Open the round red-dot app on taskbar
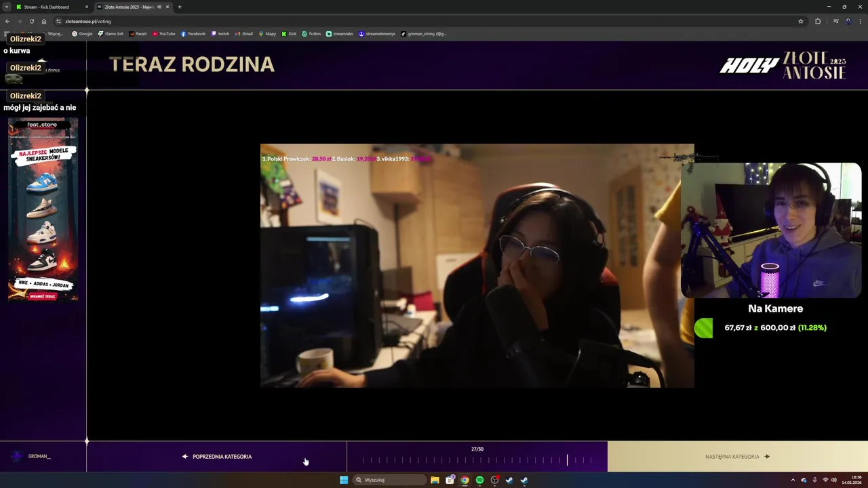The height and width of the screenshot is (488, 868). [x=494, y=480]
